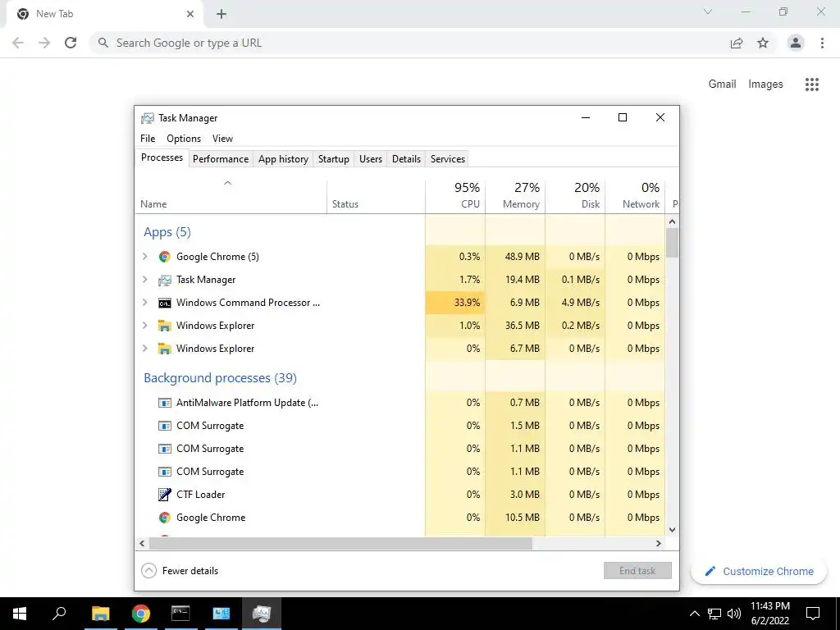
Task: Click the Task Manager taskbar icon
Action: (262, 614)
